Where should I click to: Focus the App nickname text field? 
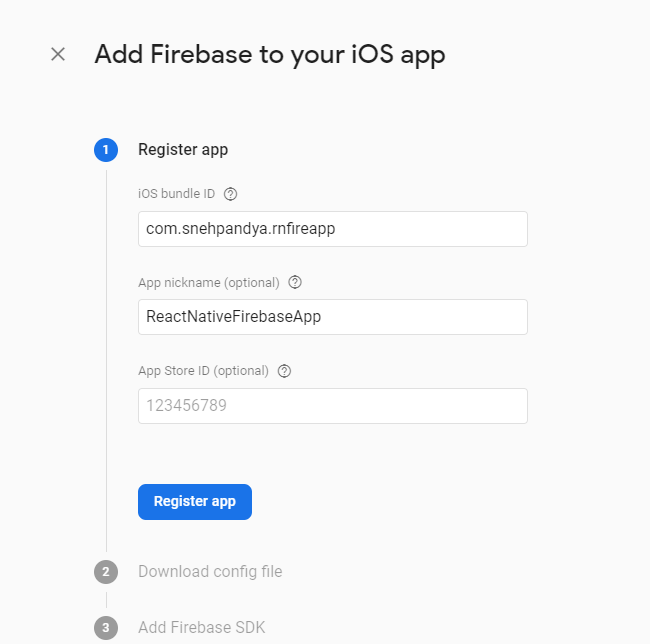[x=332, y=317]
